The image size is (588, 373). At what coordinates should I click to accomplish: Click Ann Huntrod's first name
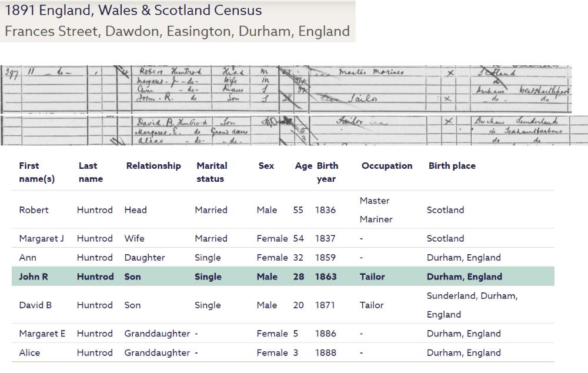pyautogui.click(x=28, y=258)
